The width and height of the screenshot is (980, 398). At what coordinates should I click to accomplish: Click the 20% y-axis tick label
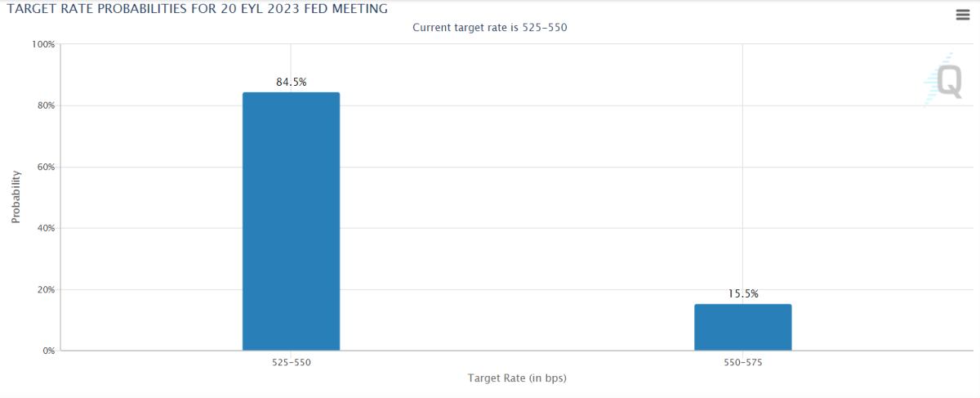[44, 289]
